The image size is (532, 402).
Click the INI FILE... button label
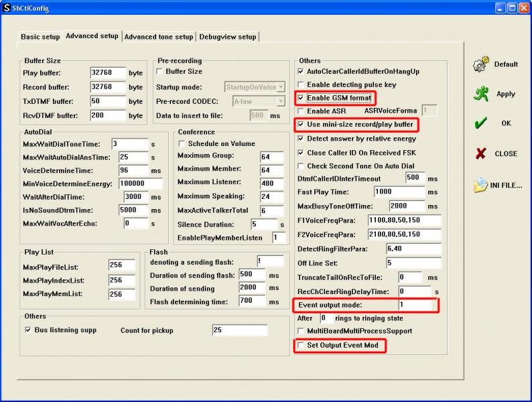pos(506,185)
